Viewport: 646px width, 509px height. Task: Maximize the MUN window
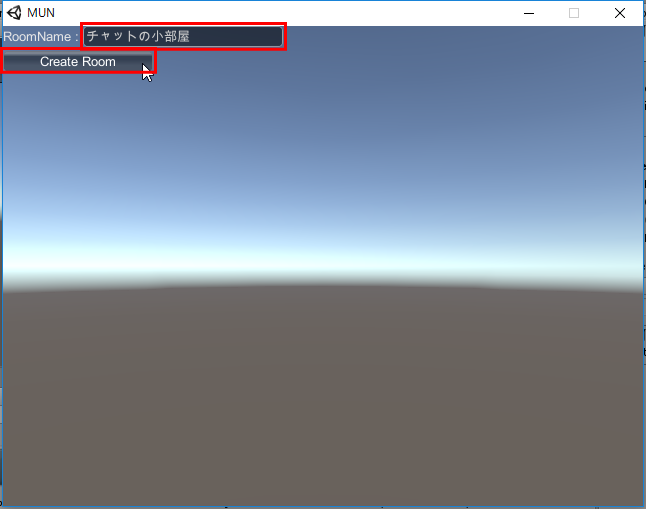[574, 13]
